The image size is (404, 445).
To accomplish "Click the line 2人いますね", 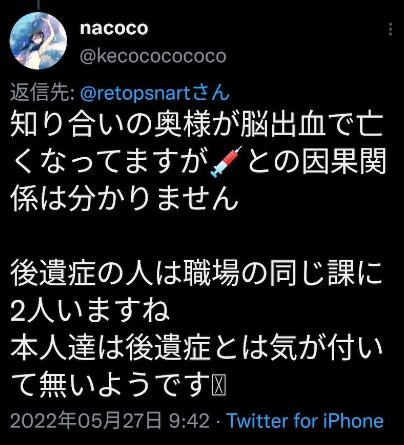I will pyautogui.click(x=90, y=311).
